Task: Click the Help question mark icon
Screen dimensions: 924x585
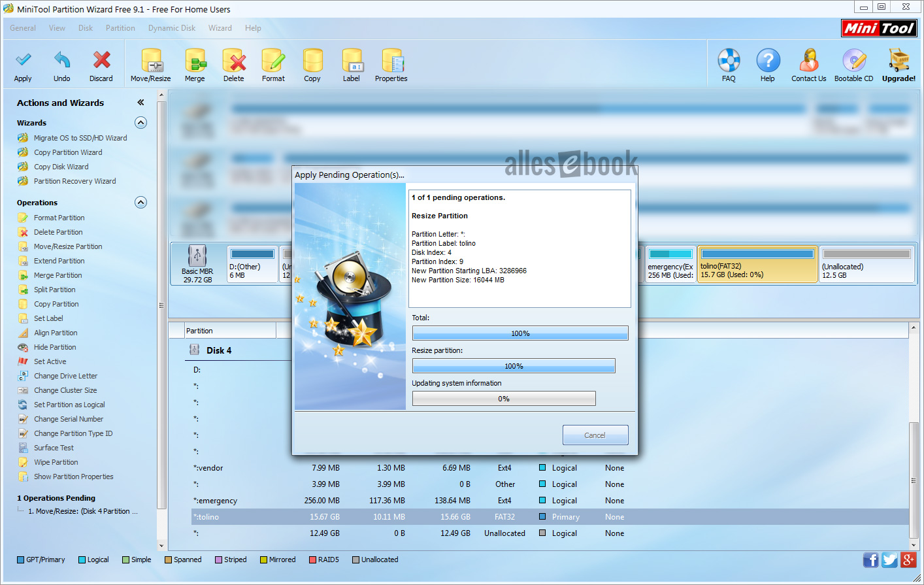Action: pyautogui.click(x=768, y=60)
